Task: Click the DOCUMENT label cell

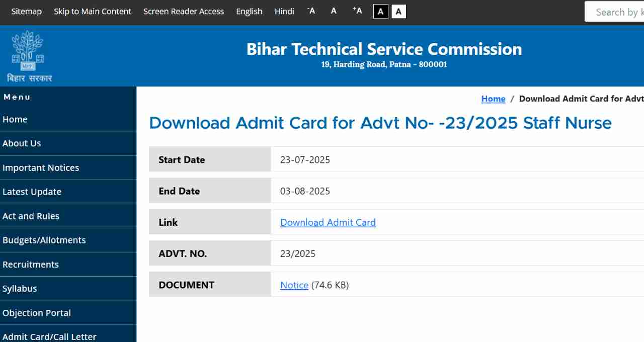Action: click(x=210, y=284)
